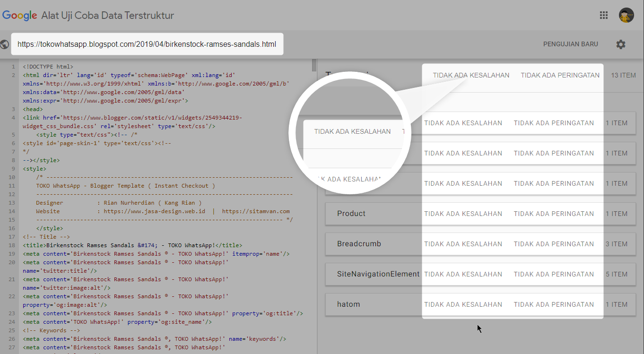The image size is (644, 354).
Task: Open the Breadcrumb result row
Action: [x=480, y=244]
